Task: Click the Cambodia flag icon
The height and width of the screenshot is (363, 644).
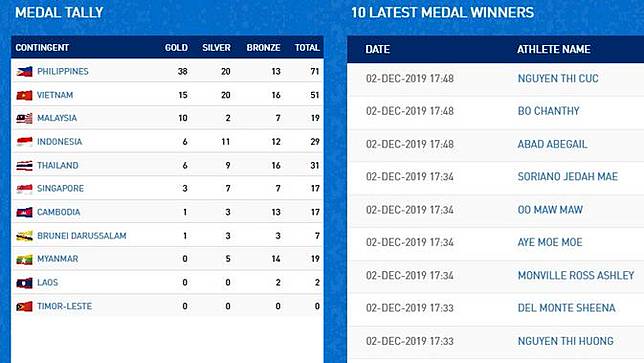Action: (24, 212)
